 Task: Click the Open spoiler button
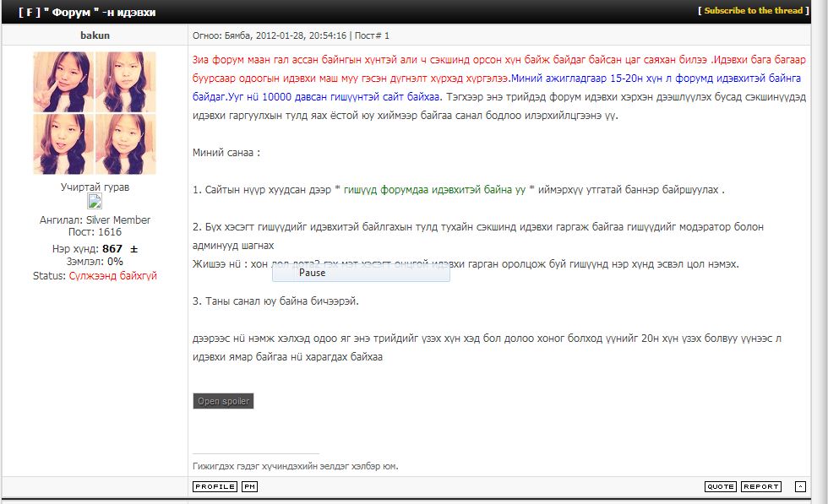[223, 401]
